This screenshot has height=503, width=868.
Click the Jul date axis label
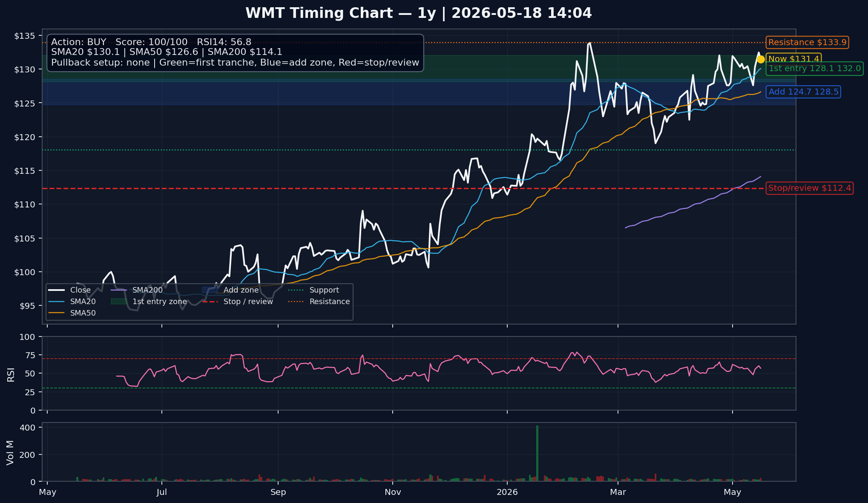point(161,492)
